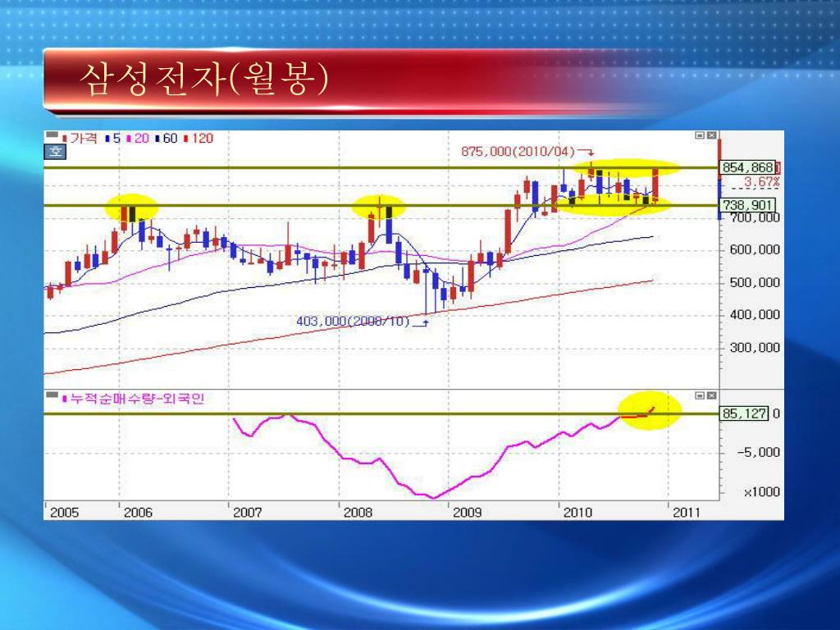Close the price chart pane
The image size is (840, 630).
point(711,135)
